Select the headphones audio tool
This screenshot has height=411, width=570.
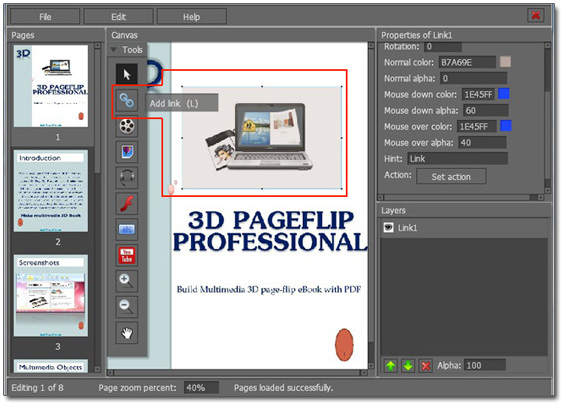pyautogui.click(x=127, y=178)
